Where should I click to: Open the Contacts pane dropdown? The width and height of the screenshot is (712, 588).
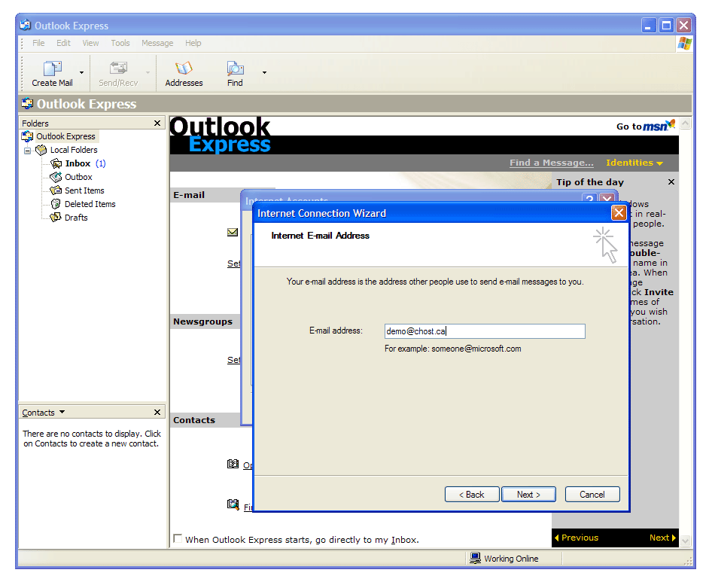click(62, 412)
